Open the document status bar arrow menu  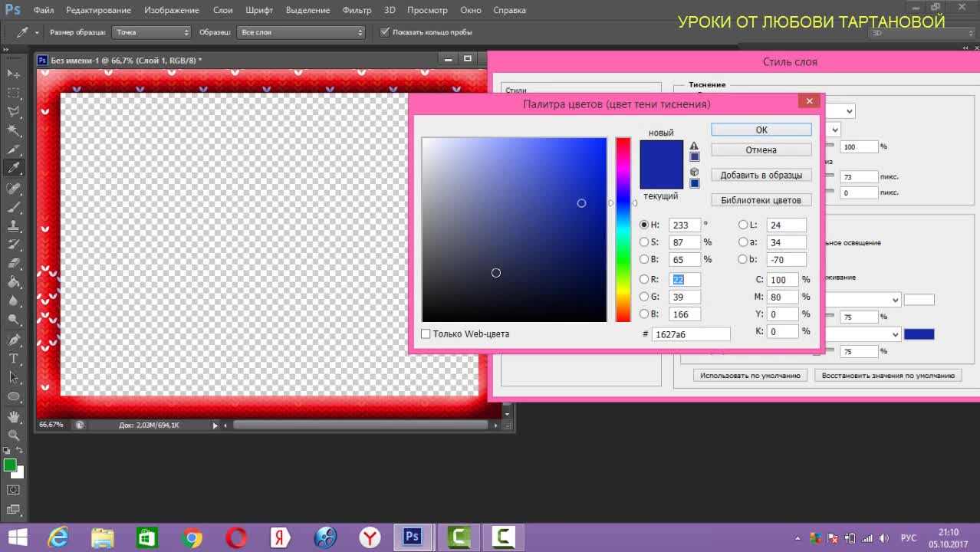pos(215,425)
